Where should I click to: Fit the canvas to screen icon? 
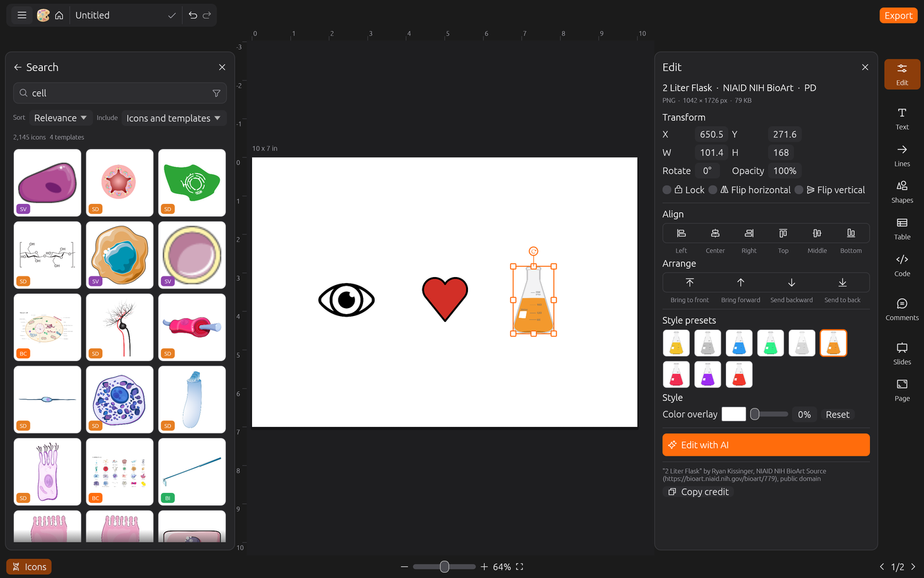(x=519, y=567)
